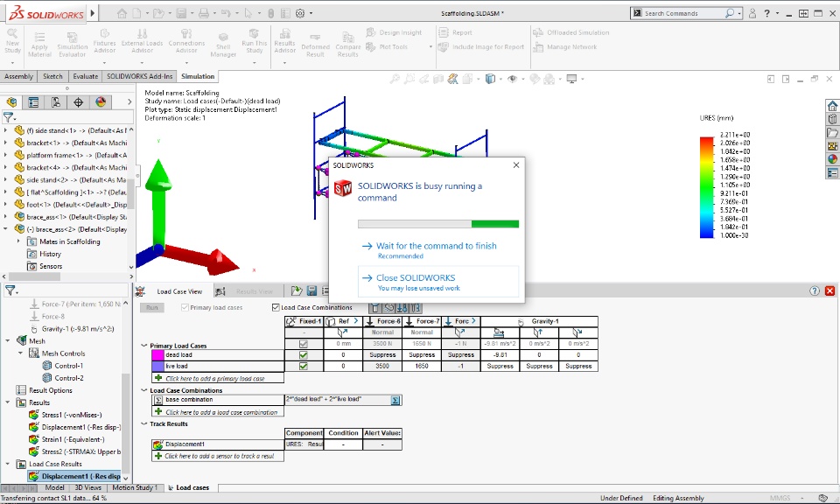Viewport: 840px width, 504px height.
Task: Click the URES color legend bar
Action: pyautogui.click(x=707, y=187)
